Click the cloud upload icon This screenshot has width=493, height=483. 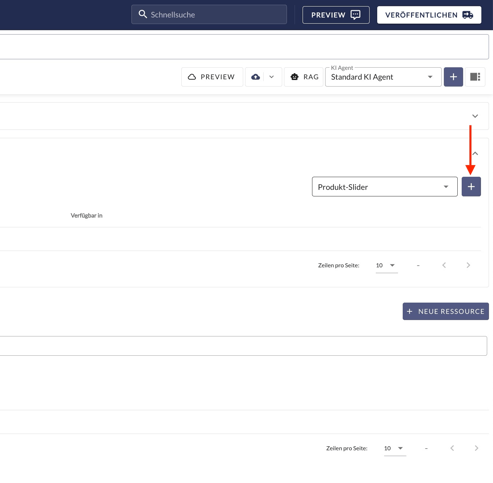[x=256, y=77]
